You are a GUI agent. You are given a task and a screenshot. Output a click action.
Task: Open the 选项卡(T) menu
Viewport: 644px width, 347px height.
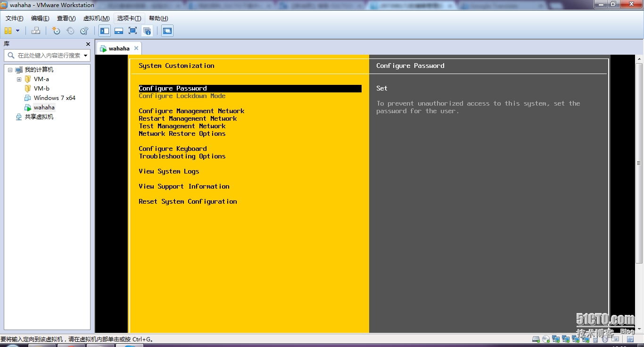click(x=129, y=18)
